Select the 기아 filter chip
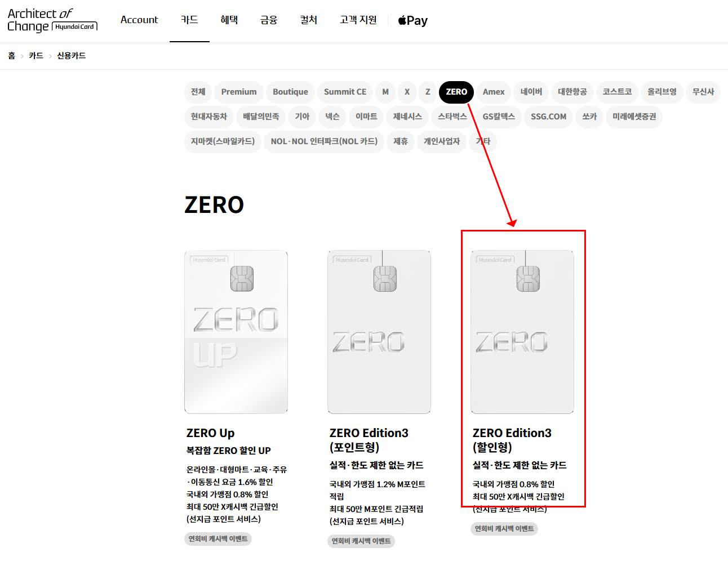 (302, 117)
